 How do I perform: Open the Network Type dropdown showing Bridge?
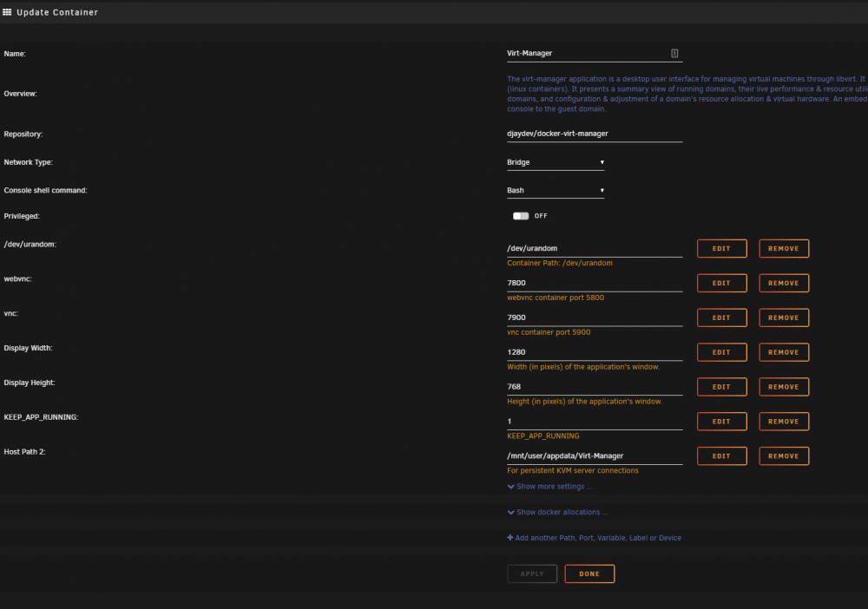pyautogui.click(x=556, y=162)
